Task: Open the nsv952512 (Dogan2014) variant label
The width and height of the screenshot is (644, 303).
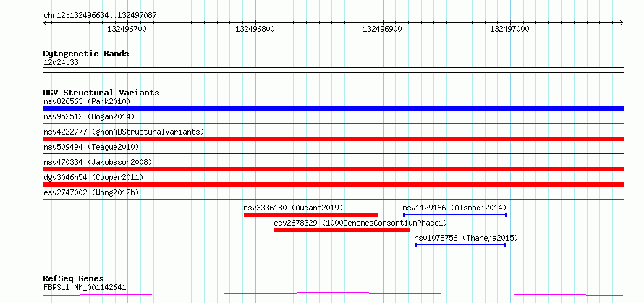Action: (89, 116)
